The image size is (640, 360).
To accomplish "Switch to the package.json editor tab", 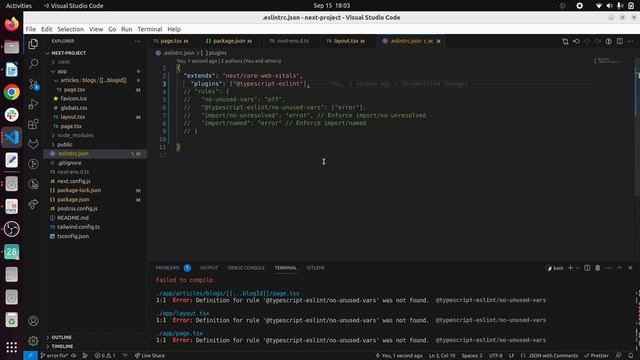I will pos(229,41).
